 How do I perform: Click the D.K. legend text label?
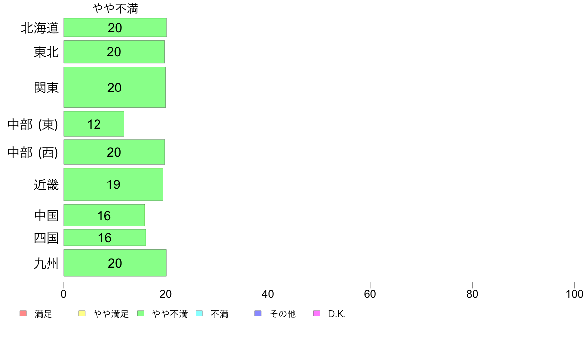click(337, 314)
